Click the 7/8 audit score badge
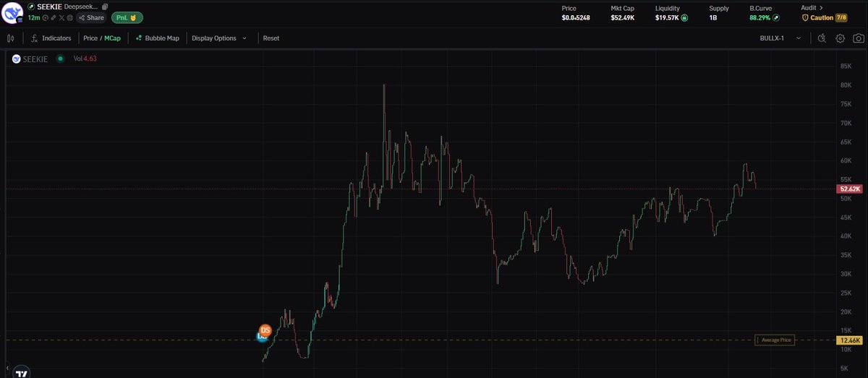 tap(841, 18)
